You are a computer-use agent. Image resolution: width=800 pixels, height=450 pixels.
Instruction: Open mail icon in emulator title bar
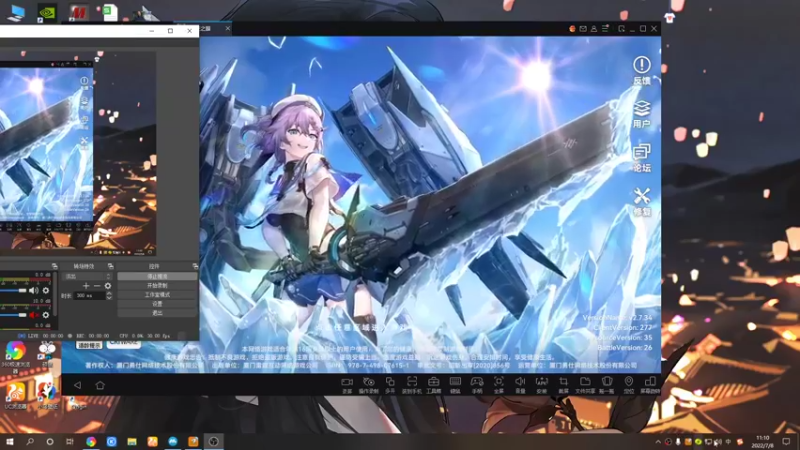[583, 29]
